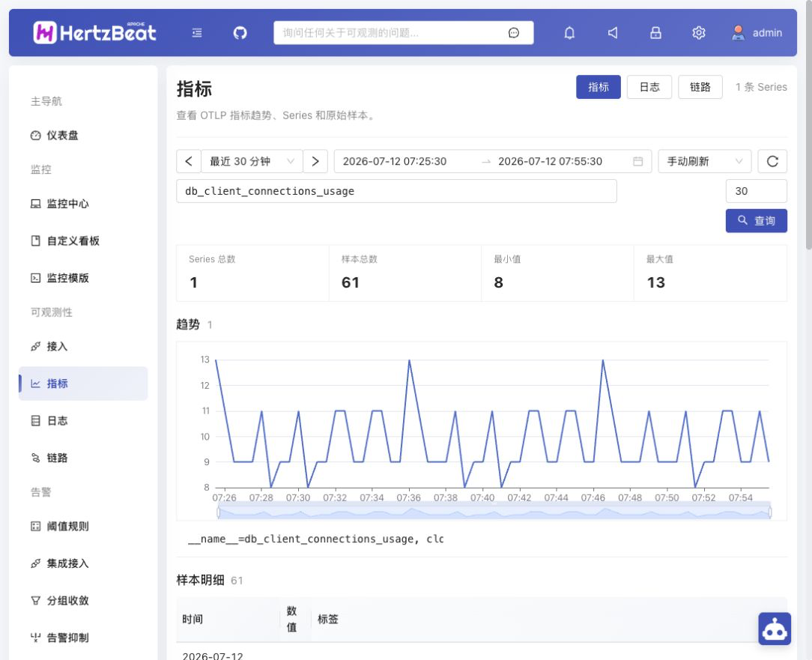Click the 最大值 card value 13

[x=655, y=282]
